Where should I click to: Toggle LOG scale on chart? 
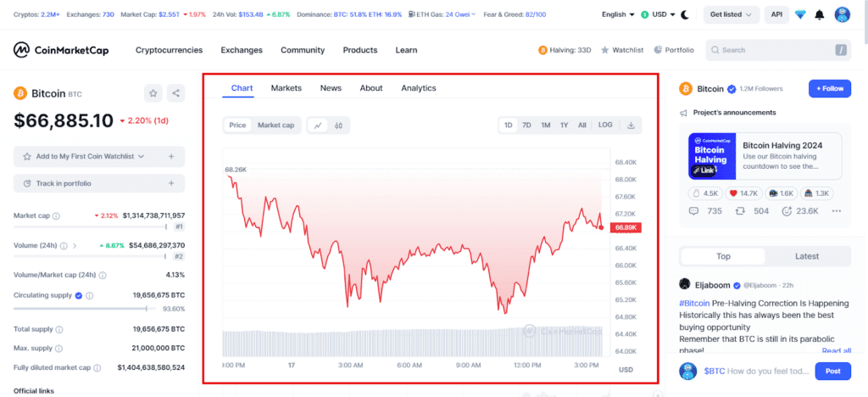(x=605, y=126)
